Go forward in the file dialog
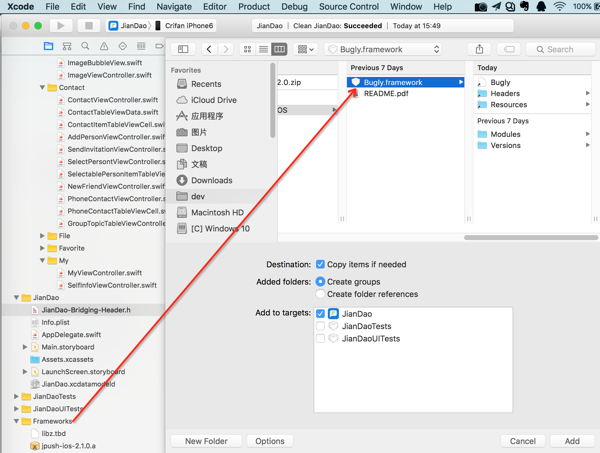Image resolution: width=600 pixels, height=453 pixels. pos(226,49)
